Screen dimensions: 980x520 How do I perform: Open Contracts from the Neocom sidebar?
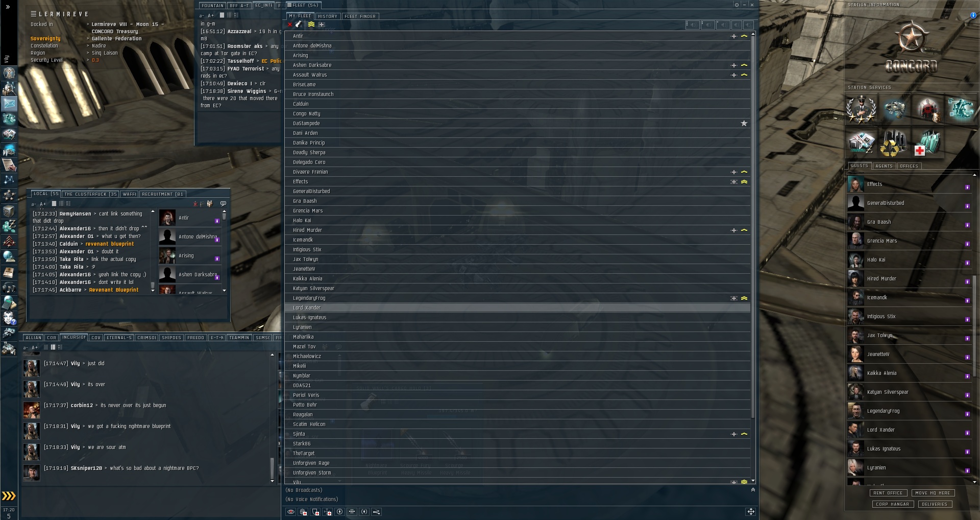pos(9,165)
